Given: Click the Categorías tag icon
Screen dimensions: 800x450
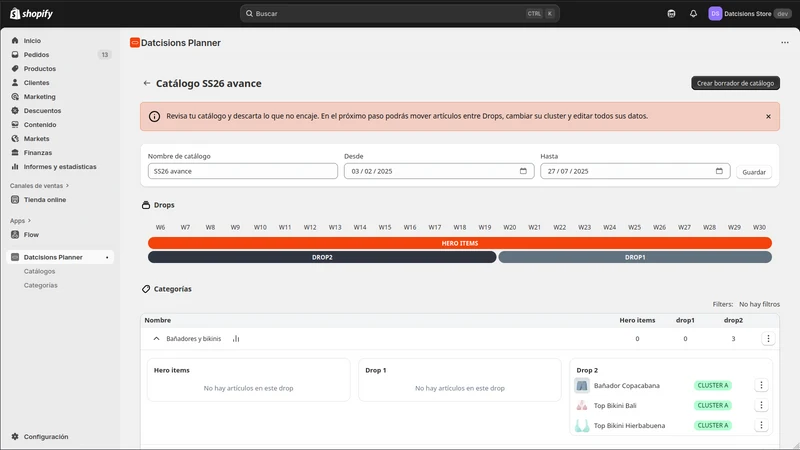Looking at the screenshot, I should click(x=146, y=289).
